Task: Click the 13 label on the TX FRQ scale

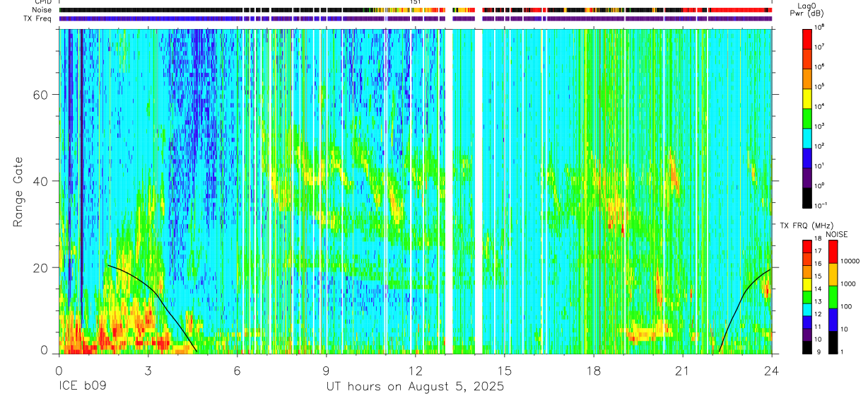Action: pos(819,301)
